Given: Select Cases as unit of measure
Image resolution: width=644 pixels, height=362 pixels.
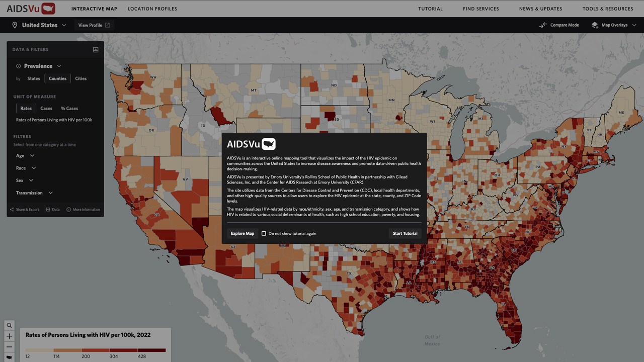Looking at the screenshot, I should [x=46, y=108].
